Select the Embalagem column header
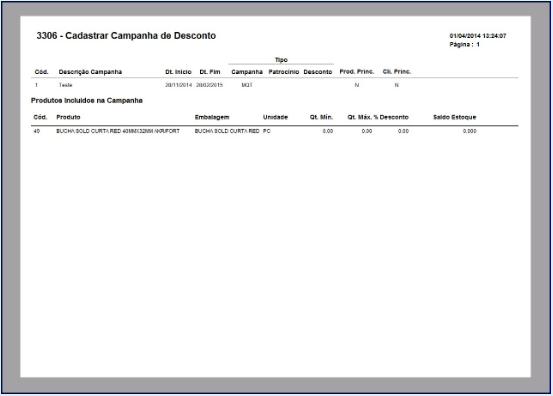This screenshot has height=396, width=553. point(212,117)
